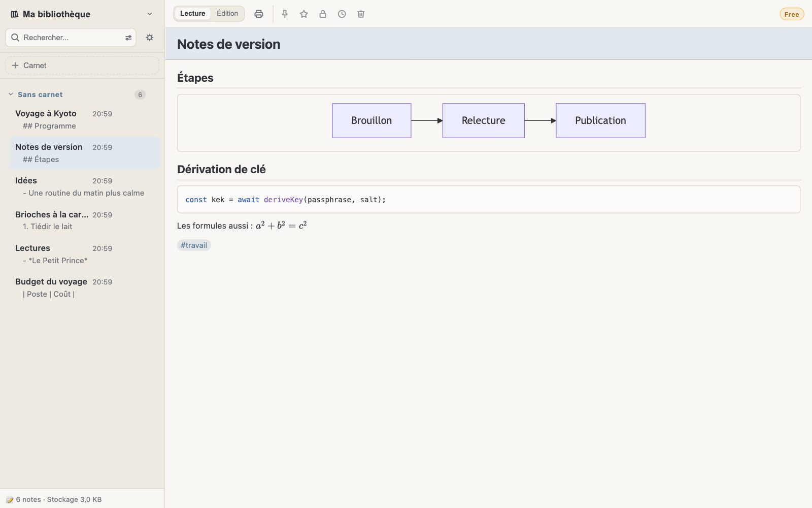Open Ma bibliothèque dropdown chevron
The height and width of the screenshot is (508, 812).
coord(150,14)
